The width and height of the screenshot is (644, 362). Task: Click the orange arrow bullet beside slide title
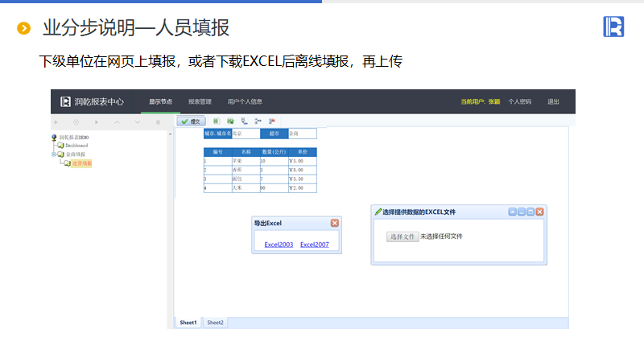coord(24,28)
